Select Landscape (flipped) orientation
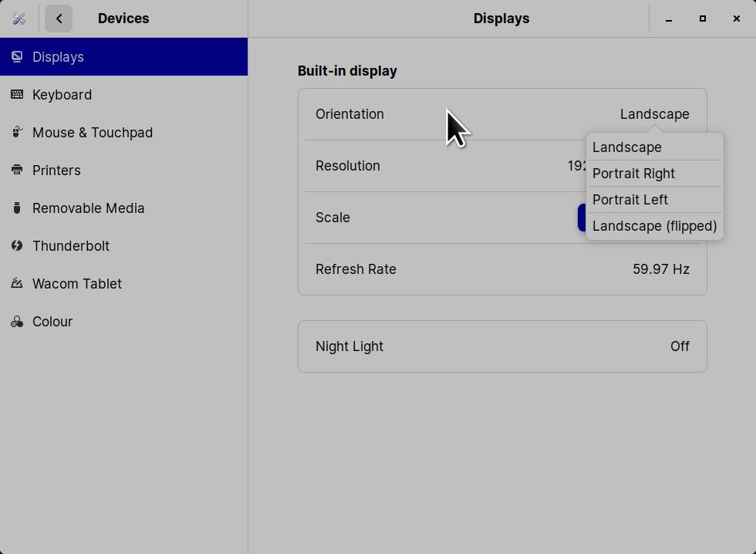This screenshot has width=756, height=554. click(x=654, y=226)
